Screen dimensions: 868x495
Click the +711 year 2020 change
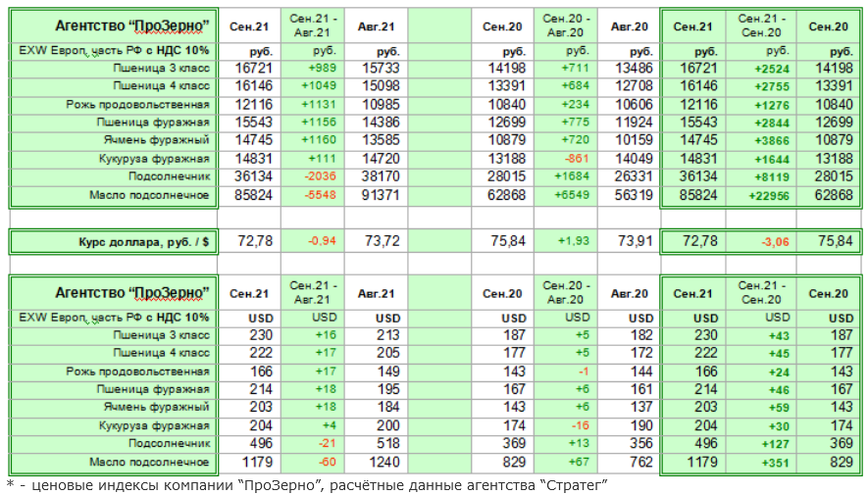576,68
